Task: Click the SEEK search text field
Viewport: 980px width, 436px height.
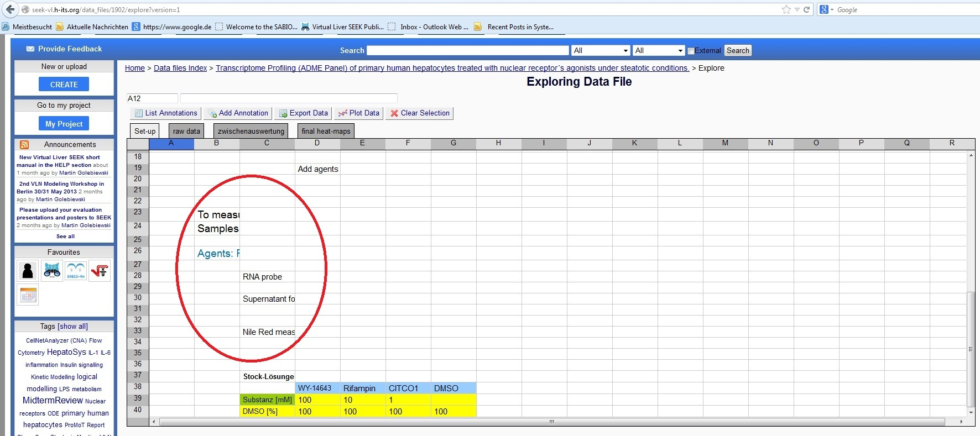Action: pos(468,50)
